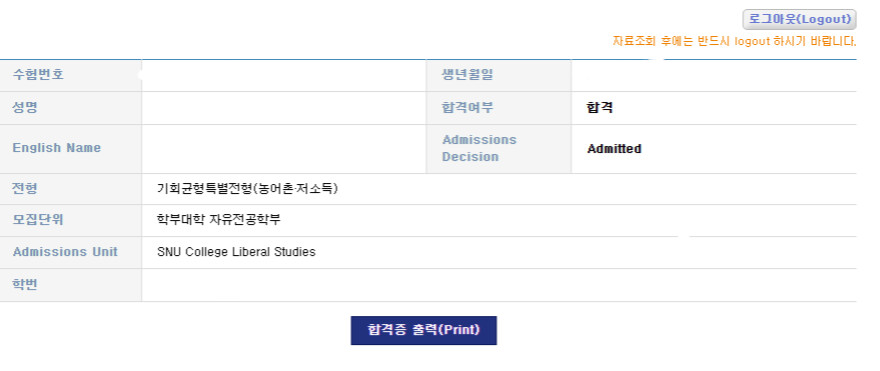The height and width of the screenshot is (371, 880).
Task: Click the Admitted decision value
Action: point(614,149)
